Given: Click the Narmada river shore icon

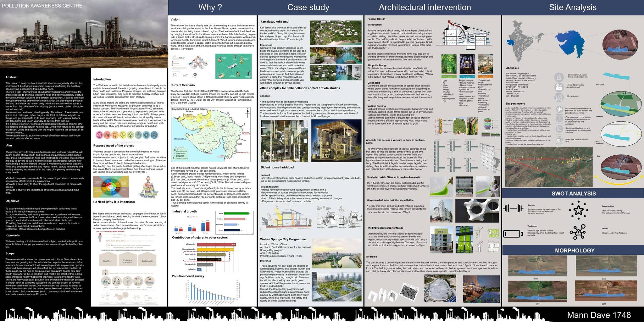Looking at the screenshot, I should [559, 139].
